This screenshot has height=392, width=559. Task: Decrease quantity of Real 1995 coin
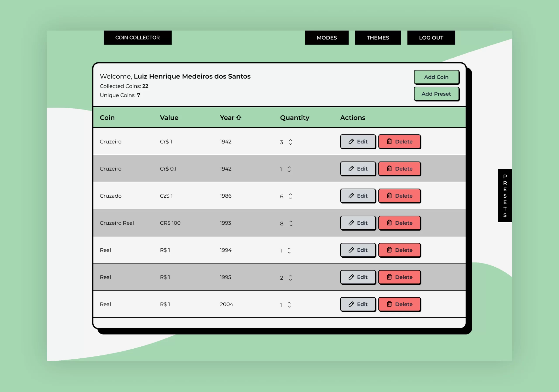(290, 280)
